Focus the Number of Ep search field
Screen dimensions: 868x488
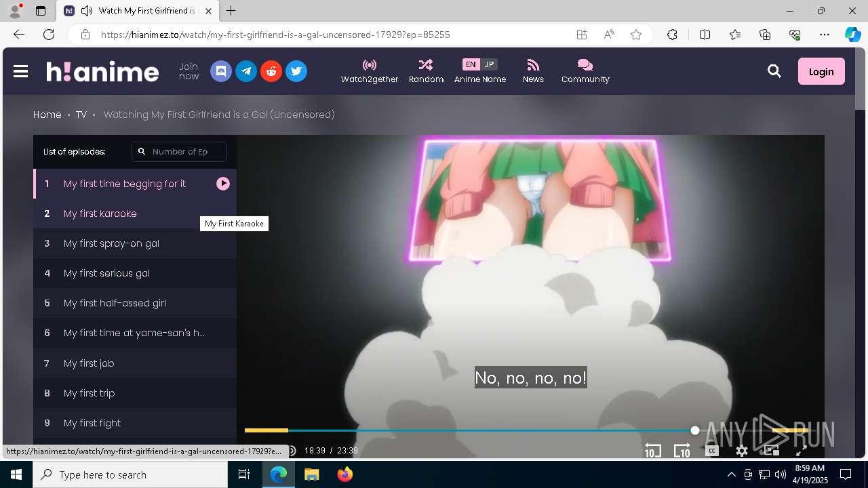179,152
